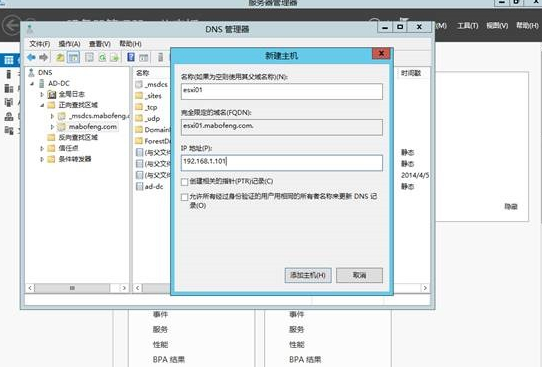542x367 pixels.
Task: Toggle the Show/Hide Console Tree toolbar icon
Action: click(x=73, y=57)
